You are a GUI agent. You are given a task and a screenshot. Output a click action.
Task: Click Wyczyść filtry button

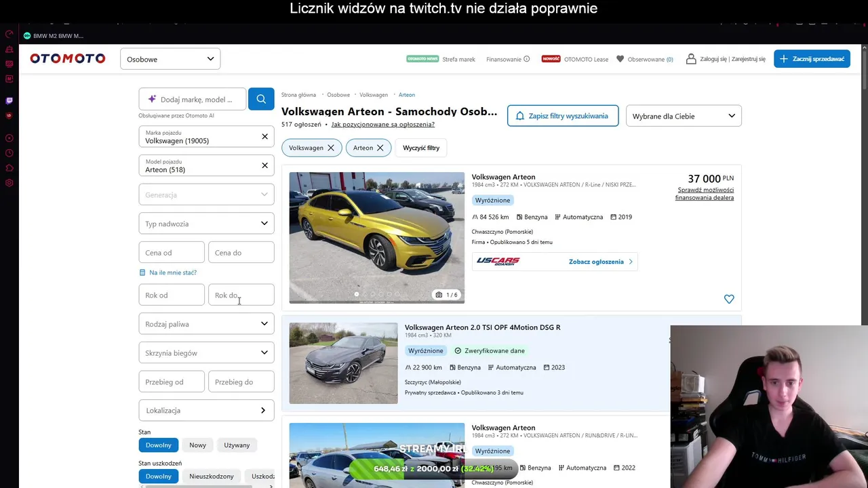click(x=421, y=148)
